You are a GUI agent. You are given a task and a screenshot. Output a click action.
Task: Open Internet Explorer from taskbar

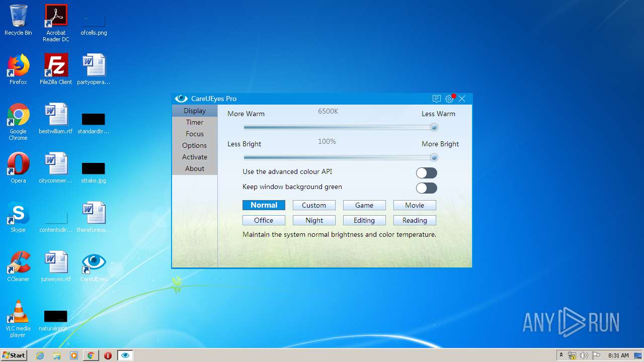pos(40,355)
